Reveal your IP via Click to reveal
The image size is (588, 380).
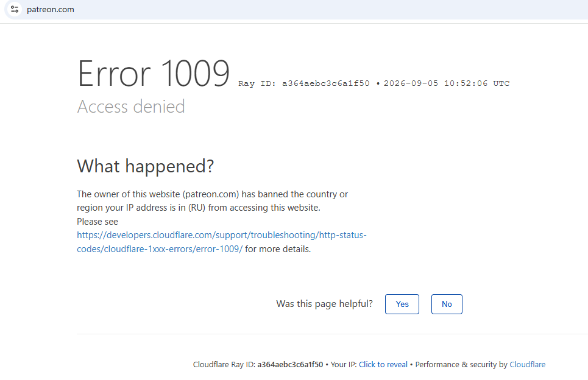[x=383, y=364]
